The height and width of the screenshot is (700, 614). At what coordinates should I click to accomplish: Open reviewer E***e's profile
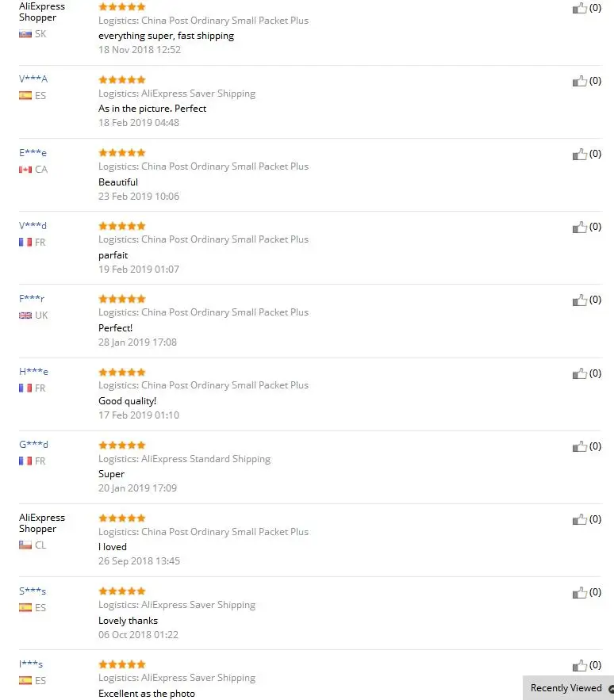coord(33,152)
